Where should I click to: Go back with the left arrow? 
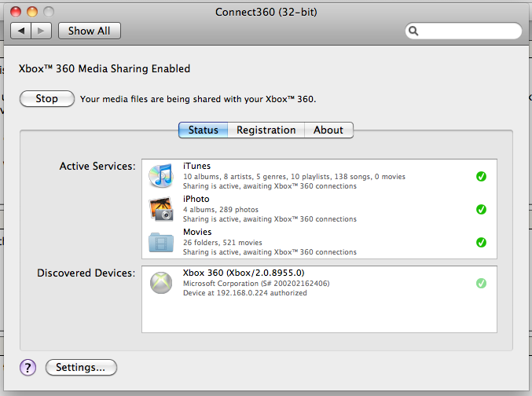click(x=21, y=31)
